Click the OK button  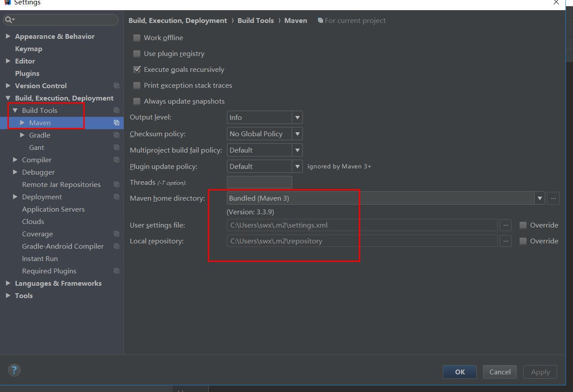pyautogui.click(x=460, y=372)
